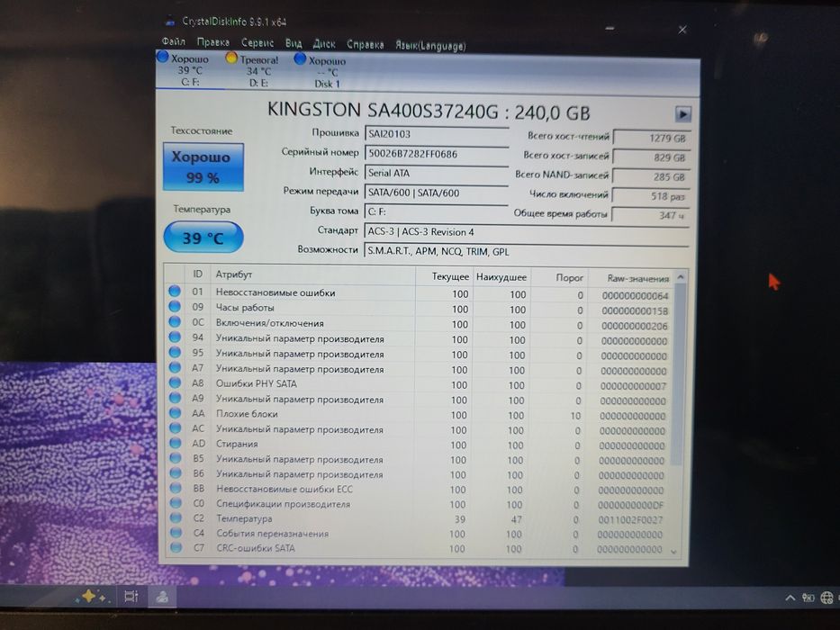Click the serial number field 50026B7282FF0686
840x630 pixels.
coord(436,154)
